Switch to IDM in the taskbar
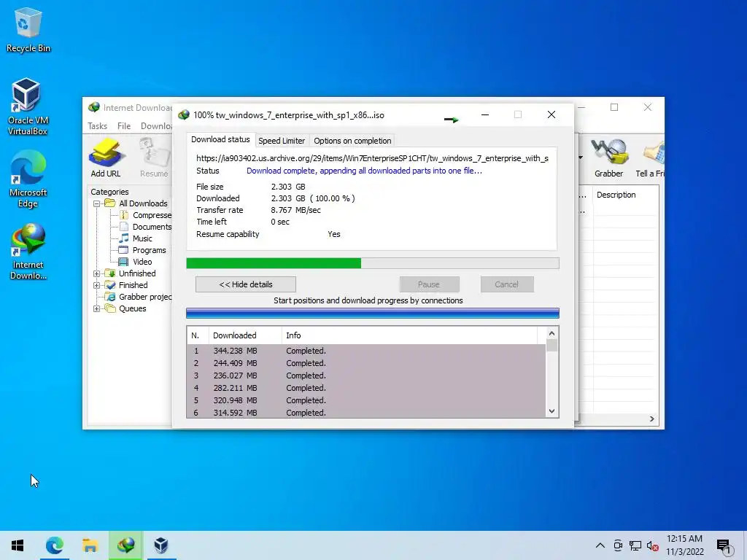 [125, 545]
